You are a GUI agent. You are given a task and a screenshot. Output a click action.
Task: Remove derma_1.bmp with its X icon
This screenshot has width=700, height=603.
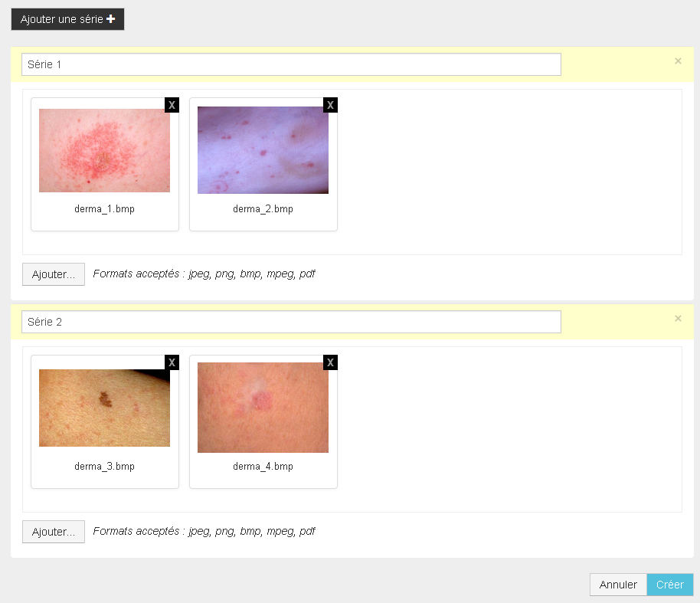click(x=172, y=105)
